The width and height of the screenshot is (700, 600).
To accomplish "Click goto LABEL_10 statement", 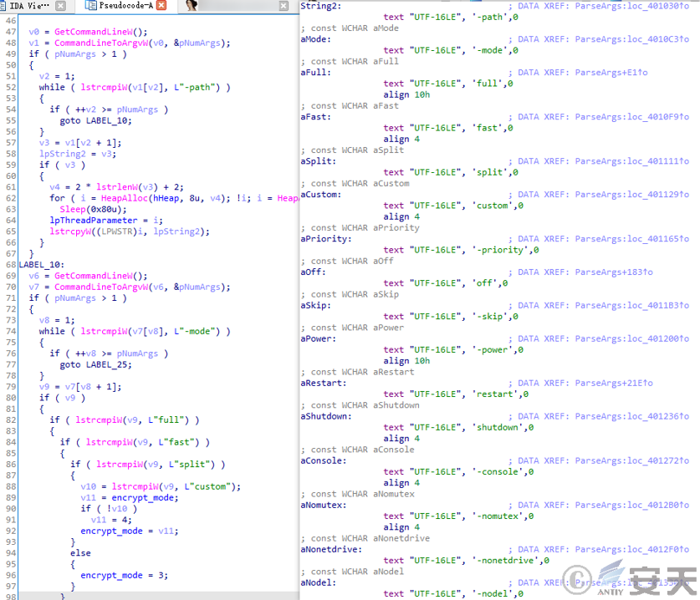I will pyautogui.click(x=96, y=120).
